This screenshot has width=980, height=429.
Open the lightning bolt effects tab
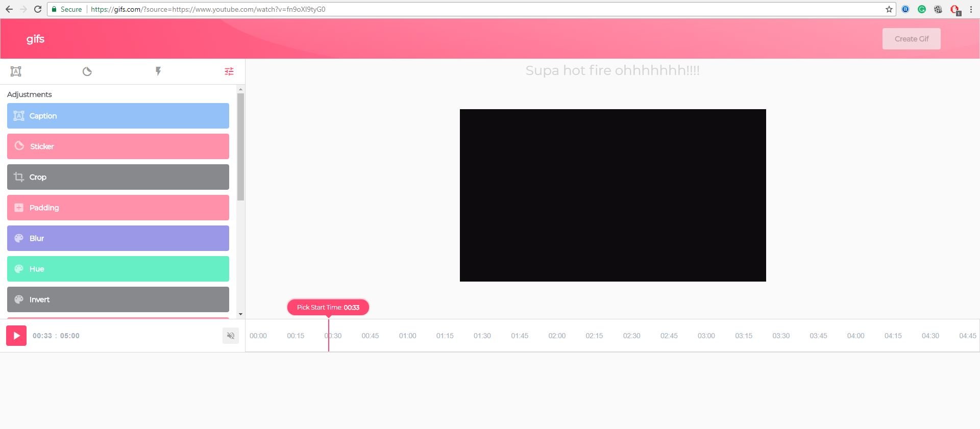pyautogui.click(x=158, y=71)
